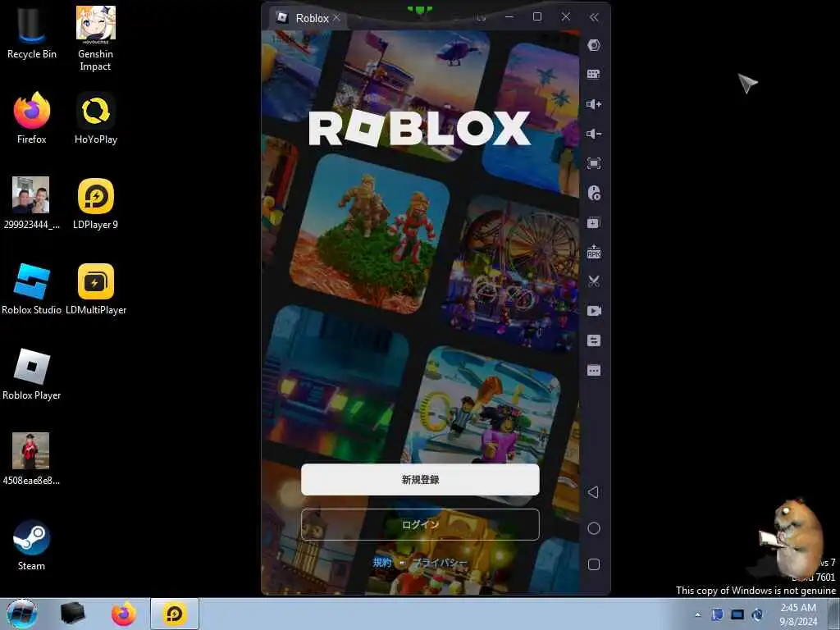This screenshot has width=840, height=630.
Task: Click the LDPlayer taskbar button
Action: pos(175,614)
